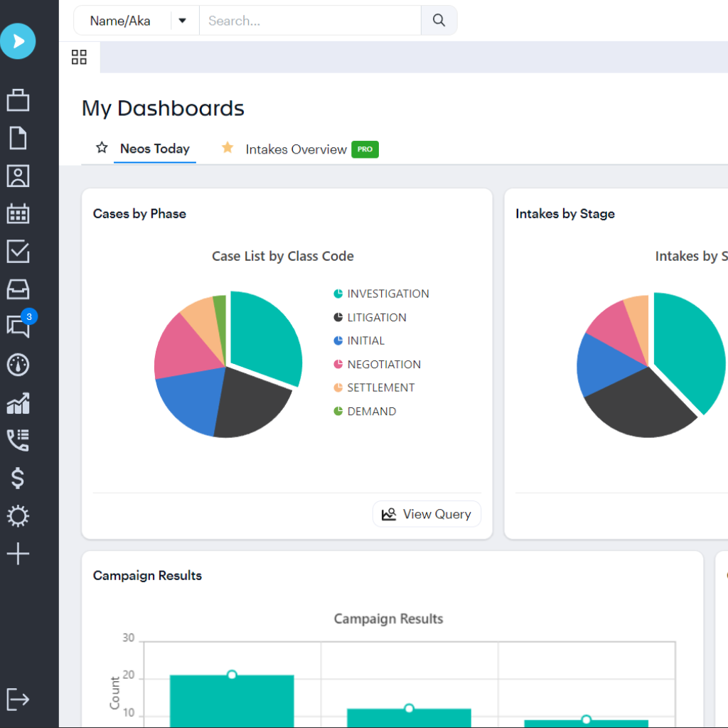The image size is (728, 728).
Task: Click the plus icon to add new
Action: point(18,554)
